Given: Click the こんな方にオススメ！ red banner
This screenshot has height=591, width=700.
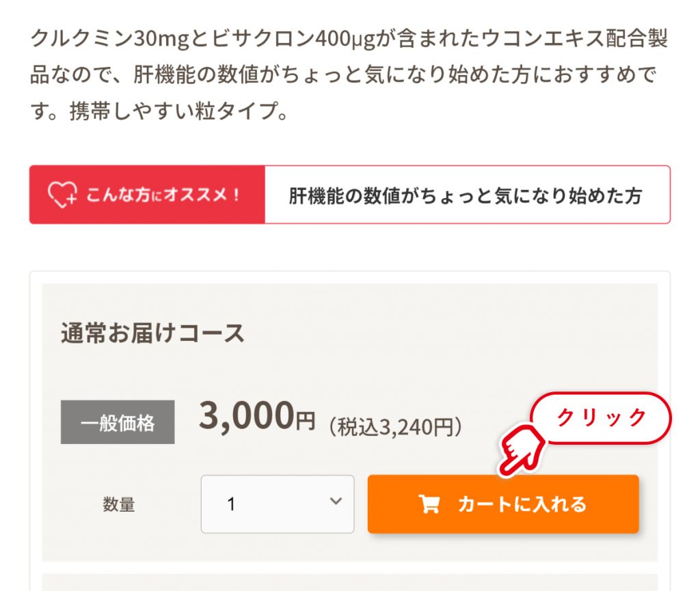Looking at the screenshot, I should [148, 195].
